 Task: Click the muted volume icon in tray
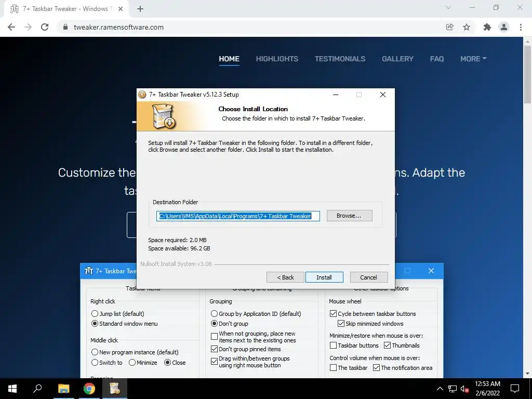464,389
